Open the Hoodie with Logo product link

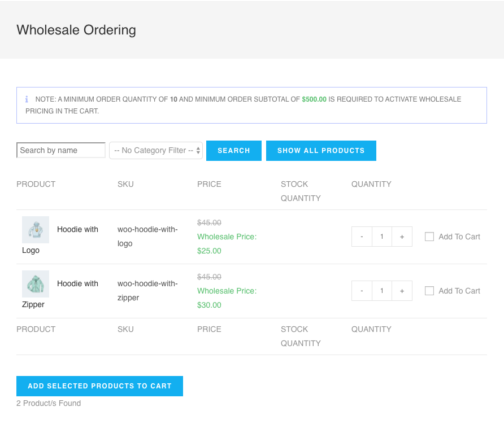(77, 230)
